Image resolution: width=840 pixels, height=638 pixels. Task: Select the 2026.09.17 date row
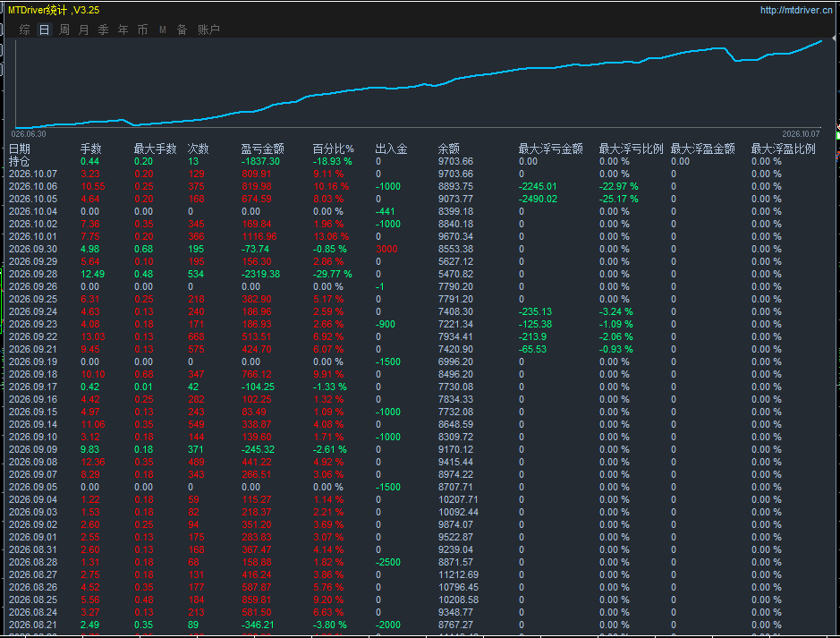click(33, 387)
